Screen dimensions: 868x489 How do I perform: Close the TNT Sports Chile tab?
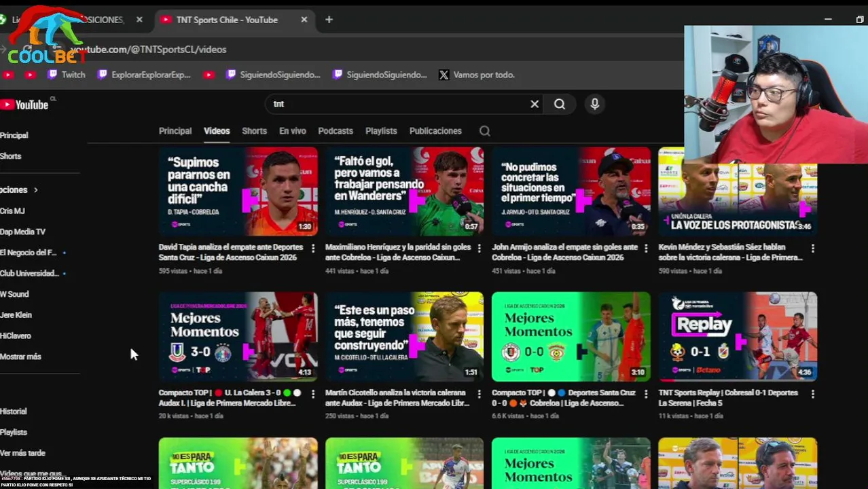(304, 20)
